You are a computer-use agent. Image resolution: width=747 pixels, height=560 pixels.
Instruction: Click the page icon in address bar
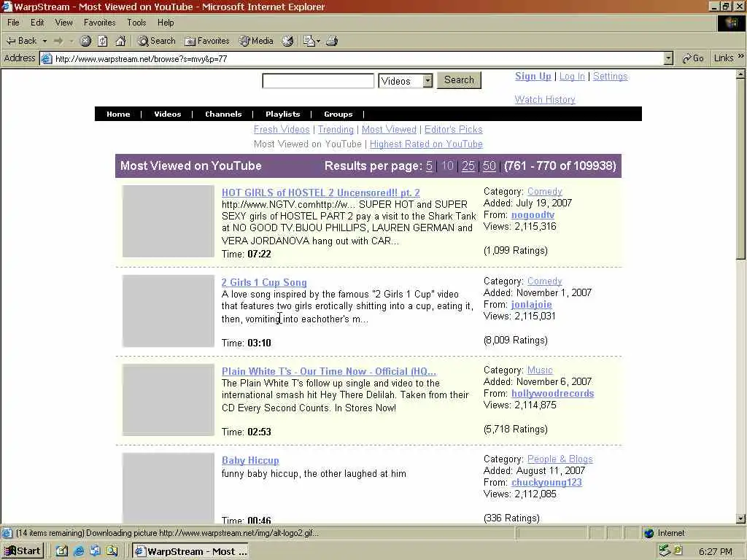tap(46, 58)
